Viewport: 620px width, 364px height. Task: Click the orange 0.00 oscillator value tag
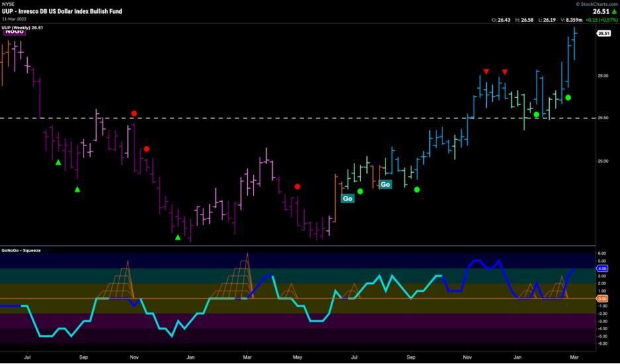point(603,298)
